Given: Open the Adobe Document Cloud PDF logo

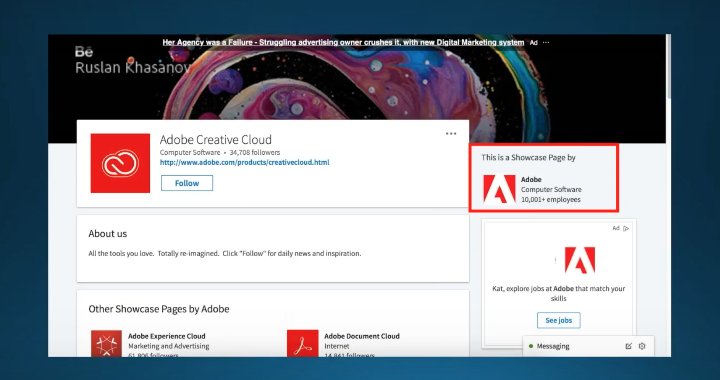Looking at the screenshot, I should pos(303,343).
